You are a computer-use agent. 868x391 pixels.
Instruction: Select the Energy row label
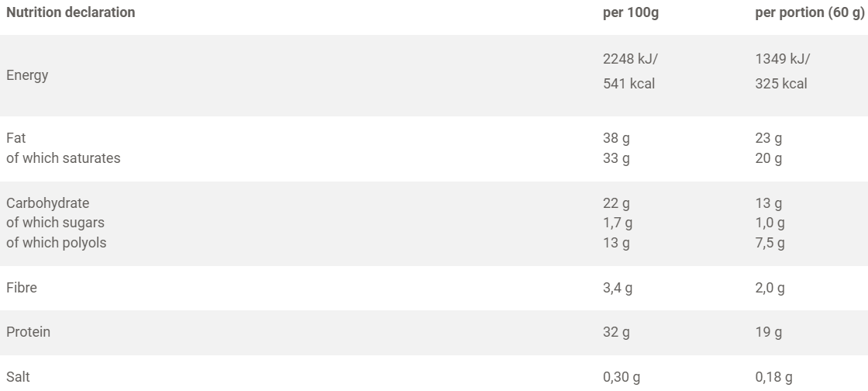tap(27, 75)
